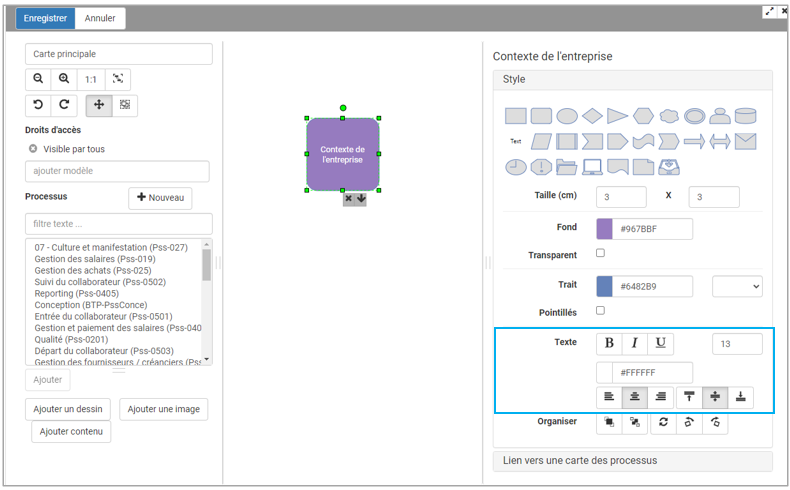Apply bold to the text
This screenshot has height=490, width=790.
[609, 344]
